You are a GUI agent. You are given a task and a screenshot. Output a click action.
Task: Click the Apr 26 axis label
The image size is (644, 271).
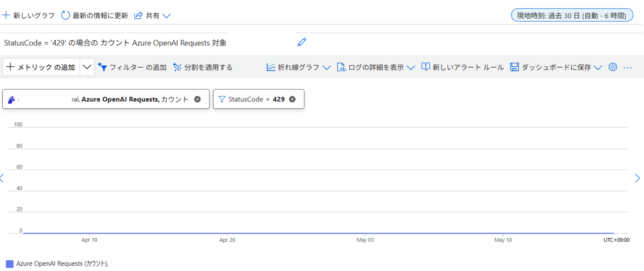227,240
